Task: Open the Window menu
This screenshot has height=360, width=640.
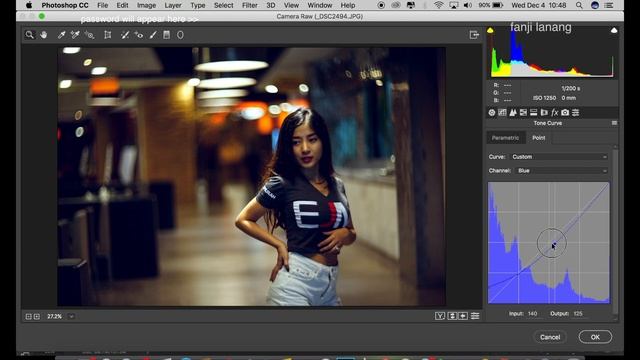Action: pos(320,5)
